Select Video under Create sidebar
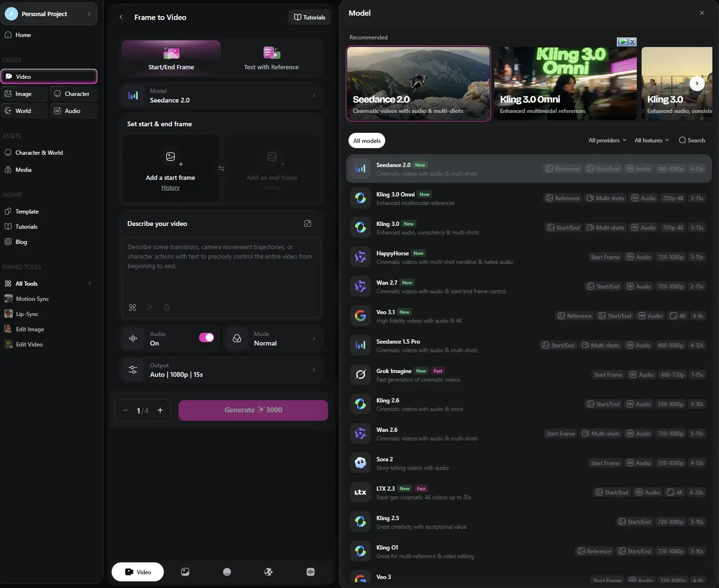The height and width of the screenshot is (588, 719). [49, 76]
